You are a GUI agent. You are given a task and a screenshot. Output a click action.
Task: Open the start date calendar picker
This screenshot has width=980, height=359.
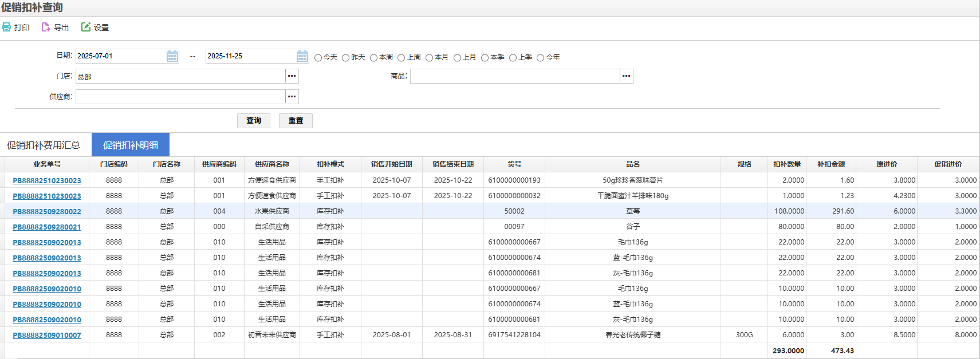click(172, 56)
